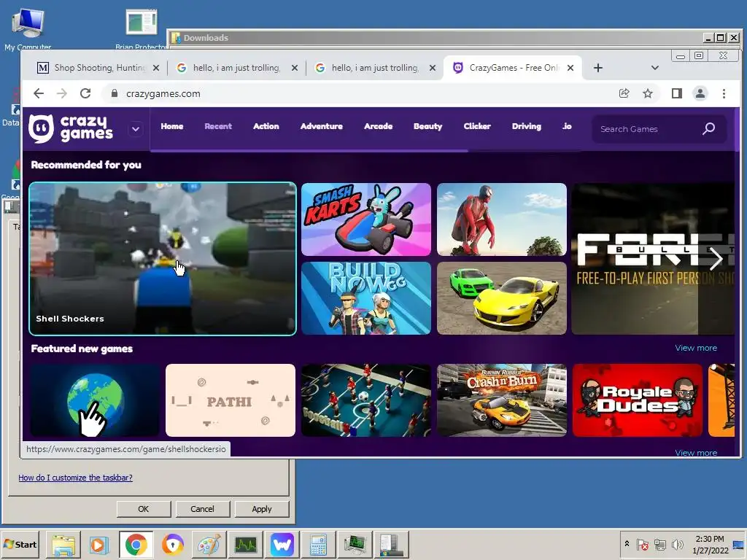Expand the tab search dropdown arrow
The height and width of the screenshot is (560, 747).
click(655, 68)
